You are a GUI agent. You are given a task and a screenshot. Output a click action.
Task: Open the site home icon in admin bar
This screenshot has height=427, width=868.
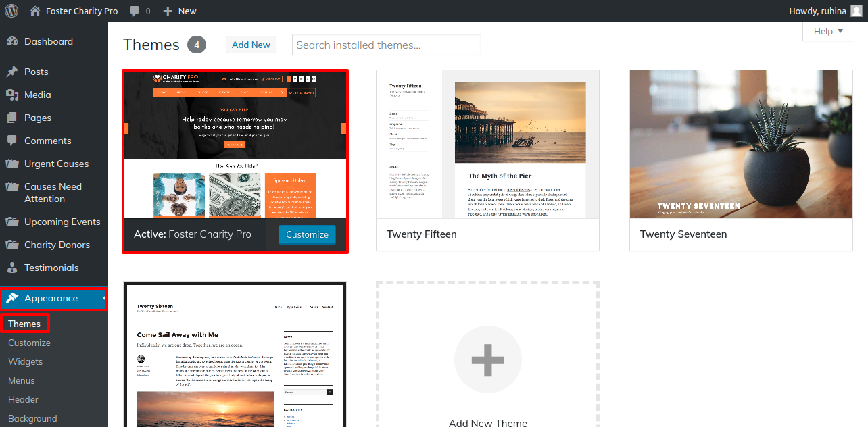34,11
